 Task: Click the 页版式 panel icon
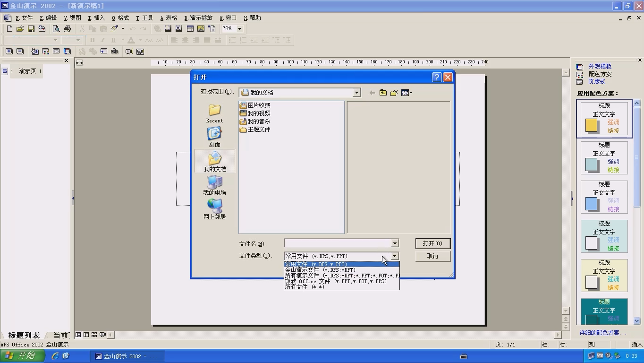click(580, 82)
